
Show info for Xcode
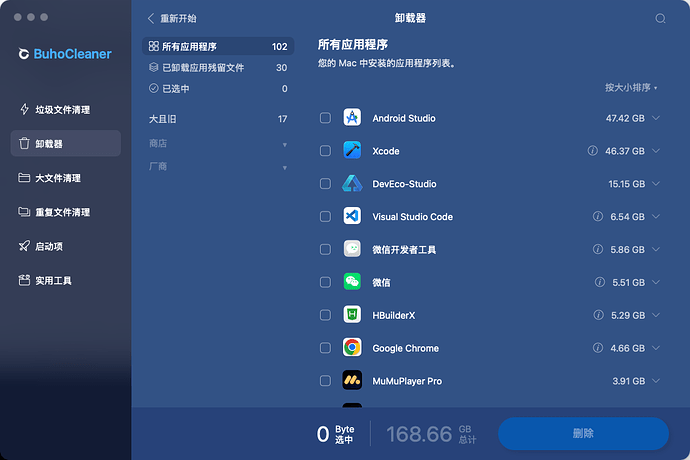pos(592,151)
